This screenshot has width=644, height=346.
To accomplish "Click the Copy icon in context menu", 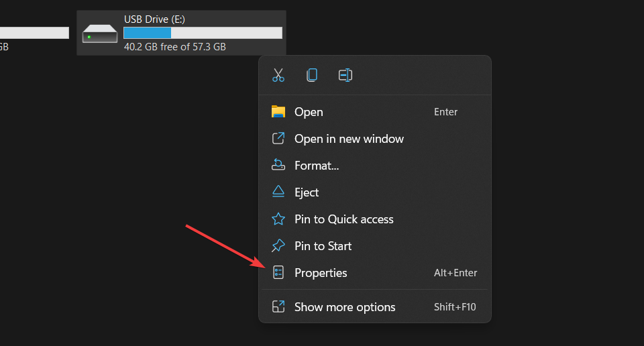I will [x=312, y=75].
